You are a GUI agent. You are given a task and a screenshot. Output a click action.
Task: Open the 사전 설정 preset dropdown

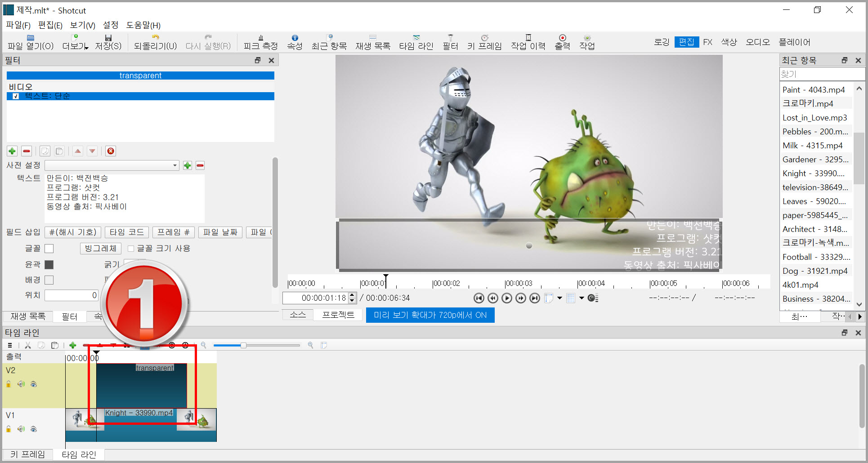pyautogui.click(x=112, y=165)
